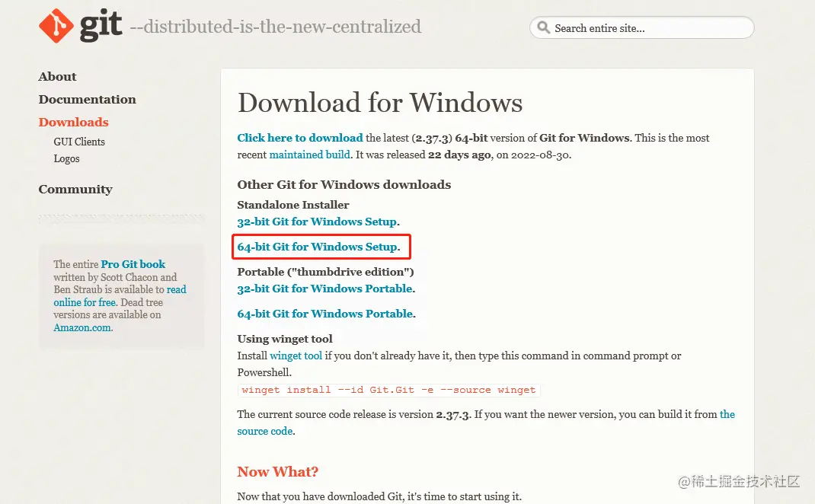Image resolution: width=815 pixels, height=504 pixels.
Task: Go to the Downloads section
Action: (x=73, y=122)
